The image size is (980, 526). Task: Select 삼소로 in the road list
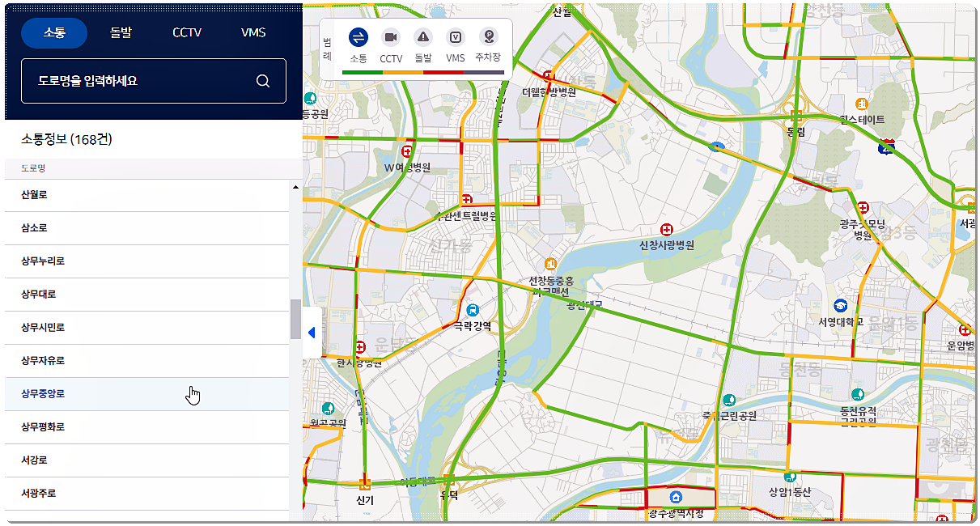(147, 228)
